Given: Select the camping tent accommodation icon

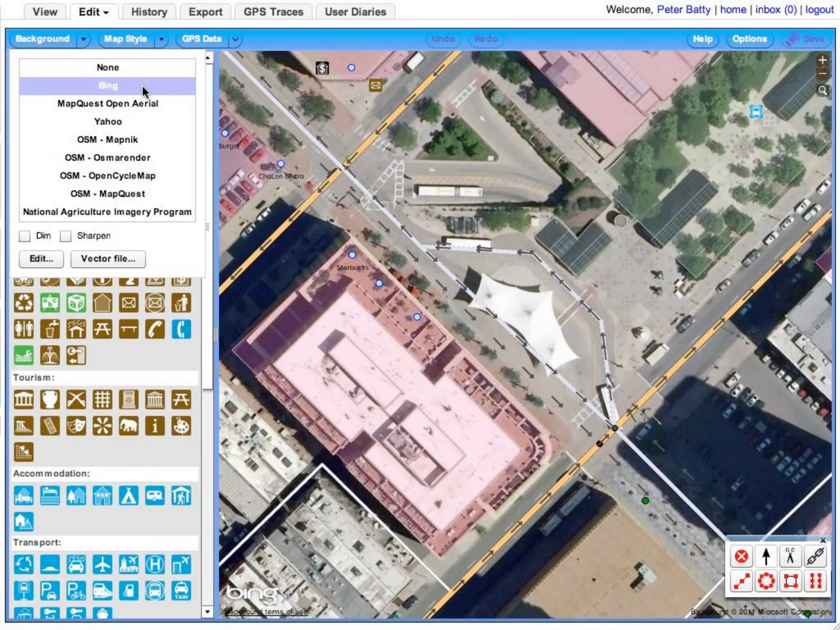Looking at the screenshot, I should pos(128,495).
